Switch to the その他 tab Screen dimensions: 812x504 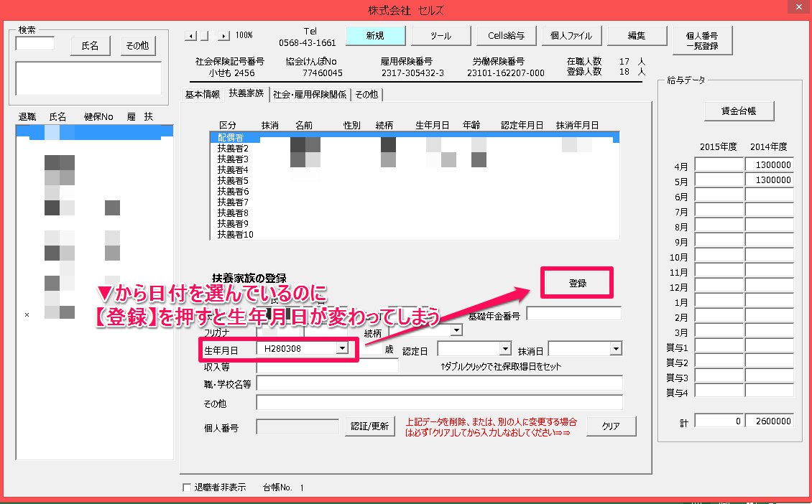click(x=366, y=95)
